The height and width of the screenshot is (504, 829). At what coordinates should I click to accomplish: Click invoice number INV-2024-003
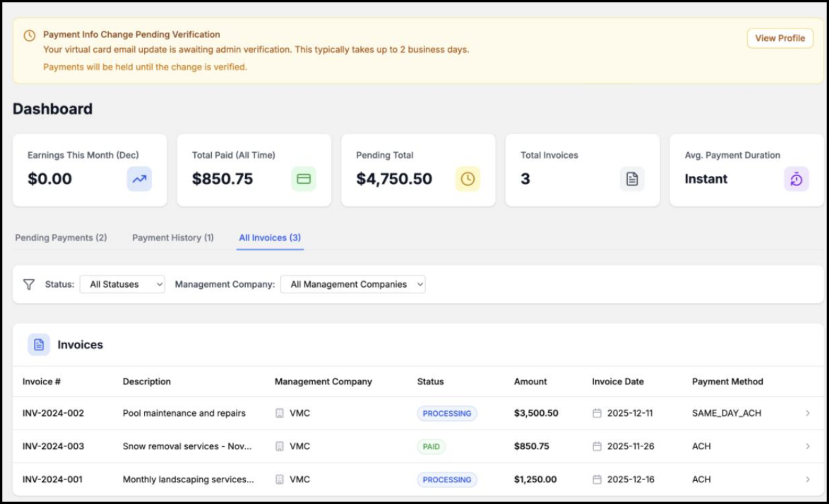point(54,446)
